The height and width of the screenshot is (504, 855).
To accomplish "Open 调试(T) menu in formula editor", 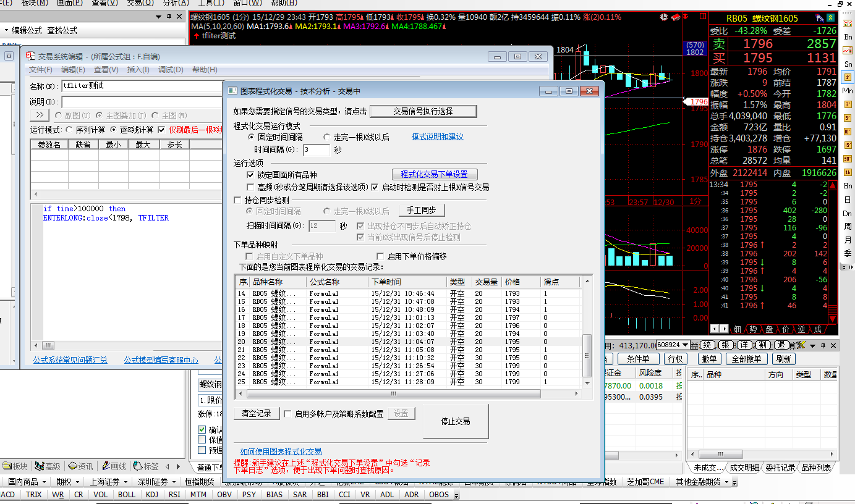I will [171, 70].
